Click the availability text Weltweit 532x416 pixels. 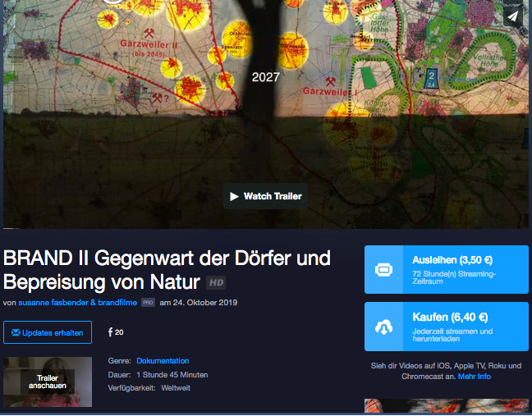tap(176, 388)
